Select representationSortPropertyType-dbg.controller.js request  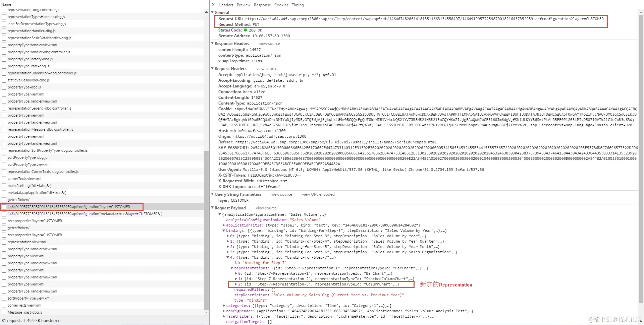[x=102, y=150]
